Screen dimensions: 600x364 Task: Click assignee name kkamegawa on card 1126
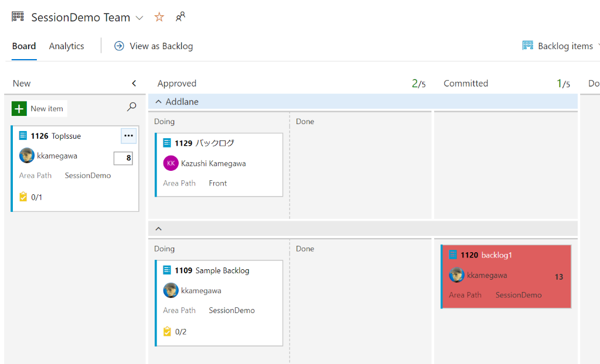pyautogui.click(x=57, y=156)
